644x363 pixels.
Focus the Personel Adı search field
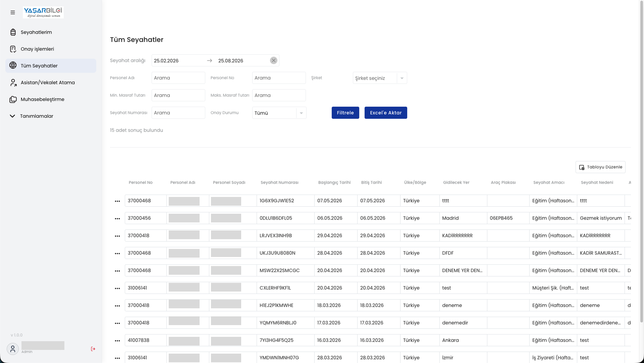pos(178,78)
